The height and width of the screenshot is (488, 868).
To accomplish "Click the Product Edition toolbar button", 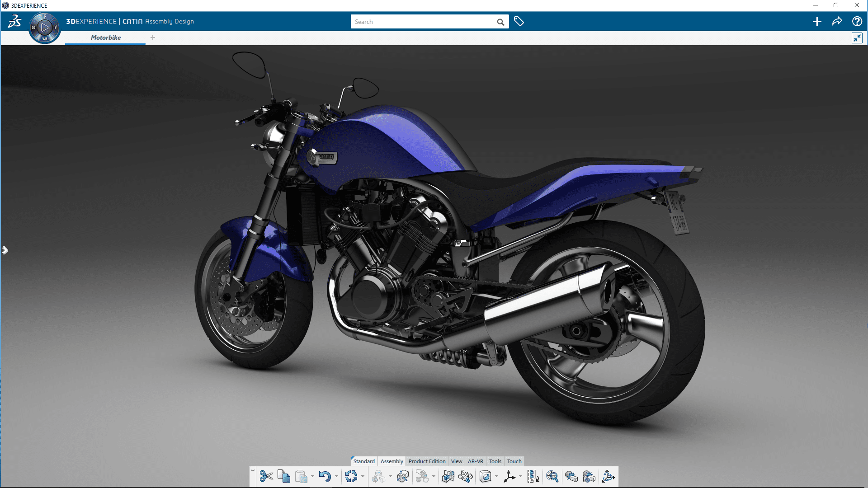I will click(427, 461).
